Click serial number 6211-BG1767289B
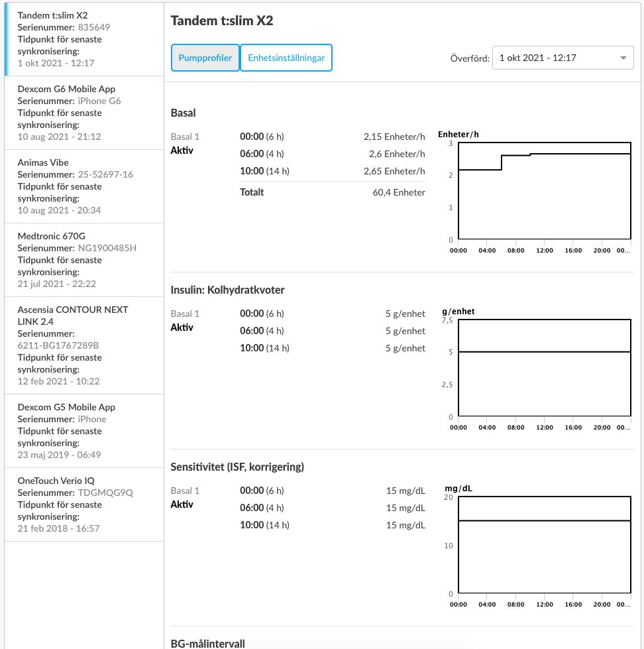Viewport: 644px width, 649px height. coord(58,345)
